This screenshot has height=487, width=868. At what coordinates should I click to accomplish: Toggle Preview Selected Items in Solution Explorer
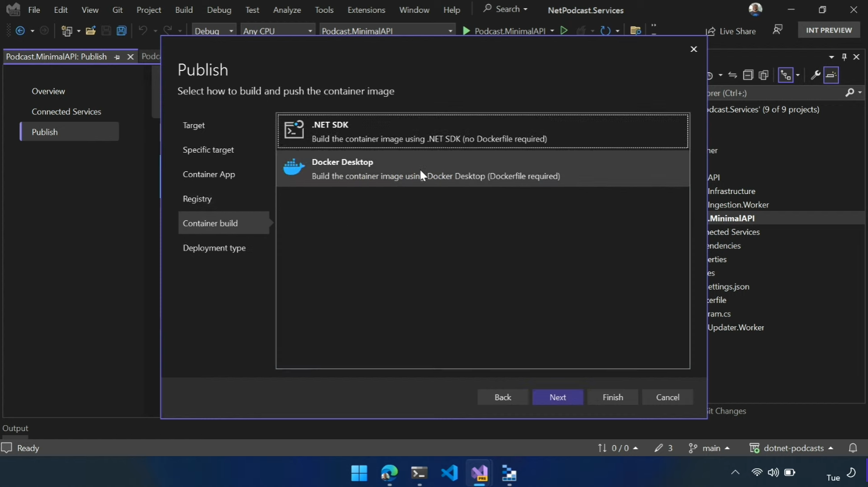pos(831,75)
